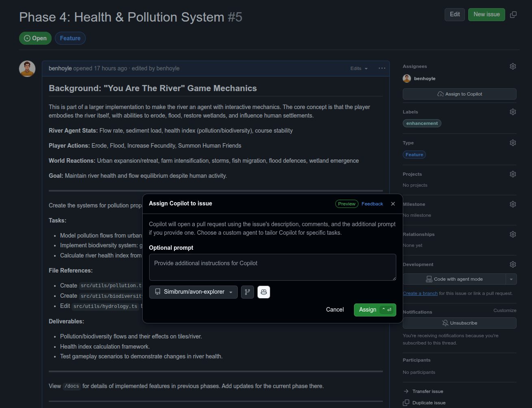
Task: Open the Simibrum/avon-explorer repository dropdown
Action: click(193, 292)
